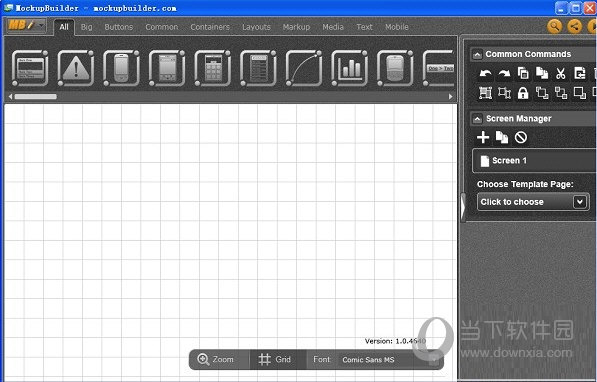Switch to the Media tab
Screen dimensions: 597x382
pos(333,27)
